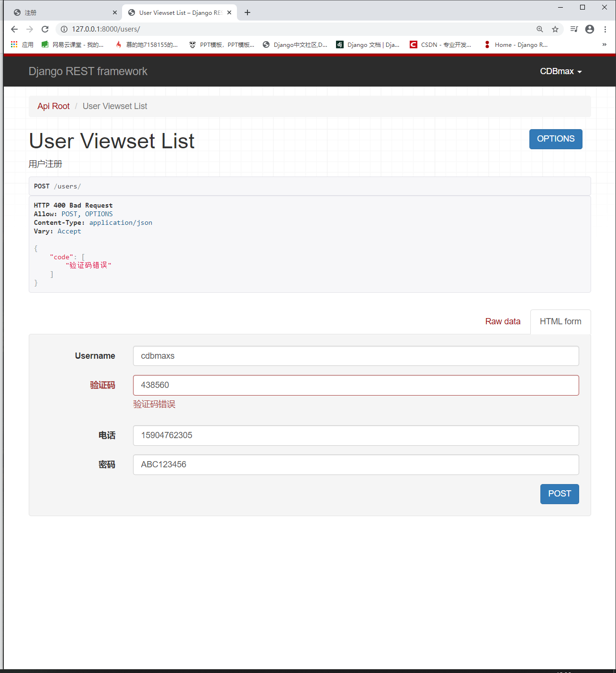This screenshot has height=673, width=616.
Task: Click the 验证码 input field
Action: [356, 385]
